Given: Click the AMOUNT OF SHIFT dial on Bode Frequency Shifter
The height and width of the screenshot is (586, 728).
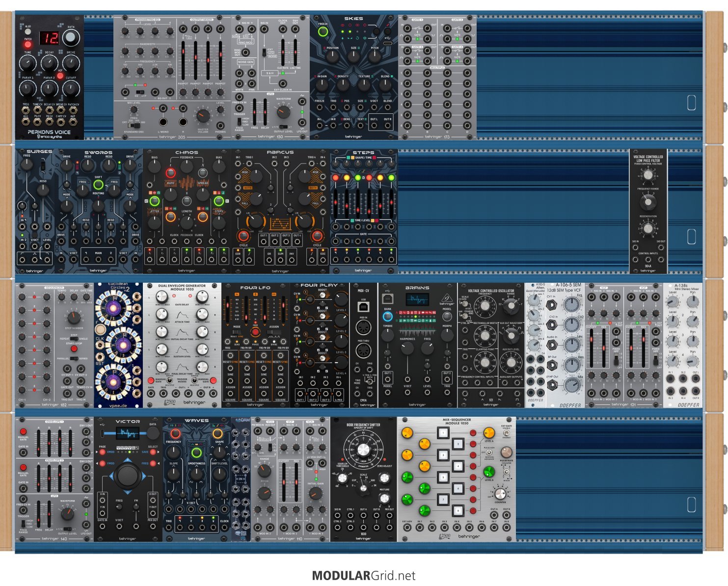Looking at the screenshot, I should tap(363, 450).
